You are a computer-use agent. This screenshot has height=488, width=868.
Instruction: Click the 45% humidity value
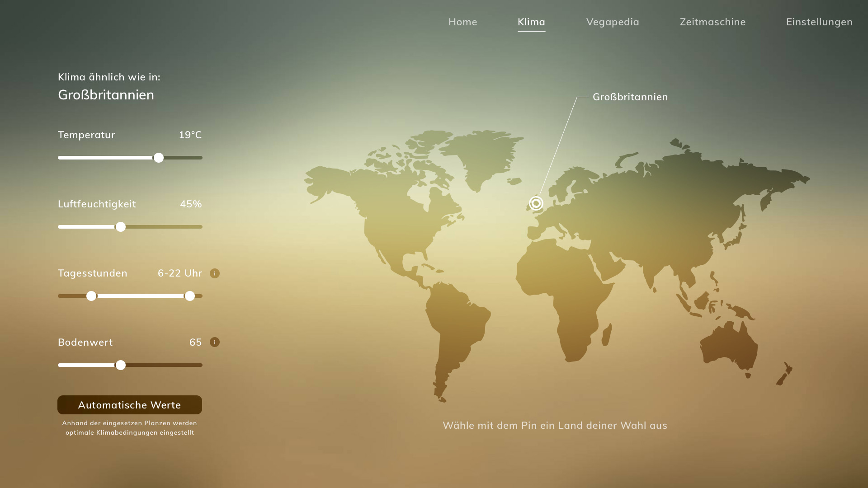tap(191, 204)
